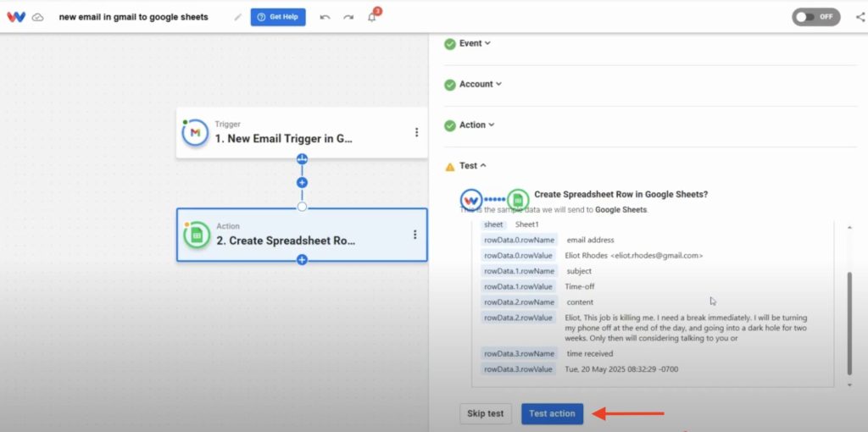The width and height of the screenshot is (868, 432).
Task: Click Test action button
Action: [x=552, y=413]
